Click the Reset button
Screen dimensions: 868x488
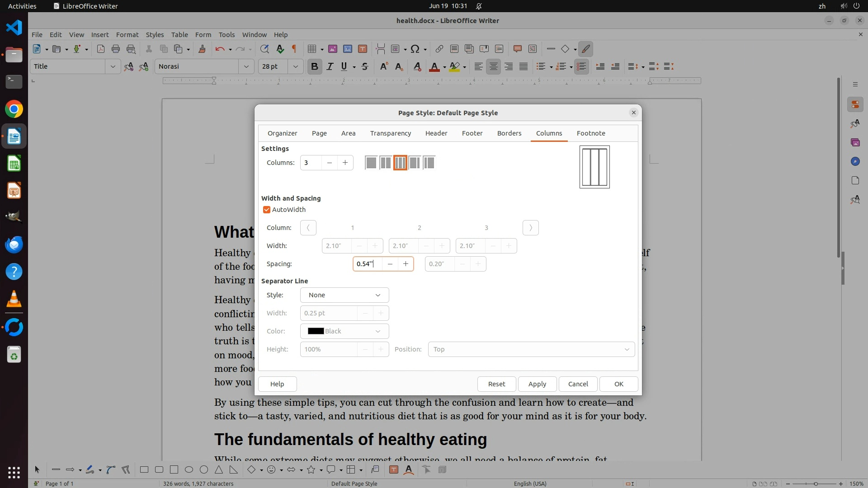pos(496,384)
